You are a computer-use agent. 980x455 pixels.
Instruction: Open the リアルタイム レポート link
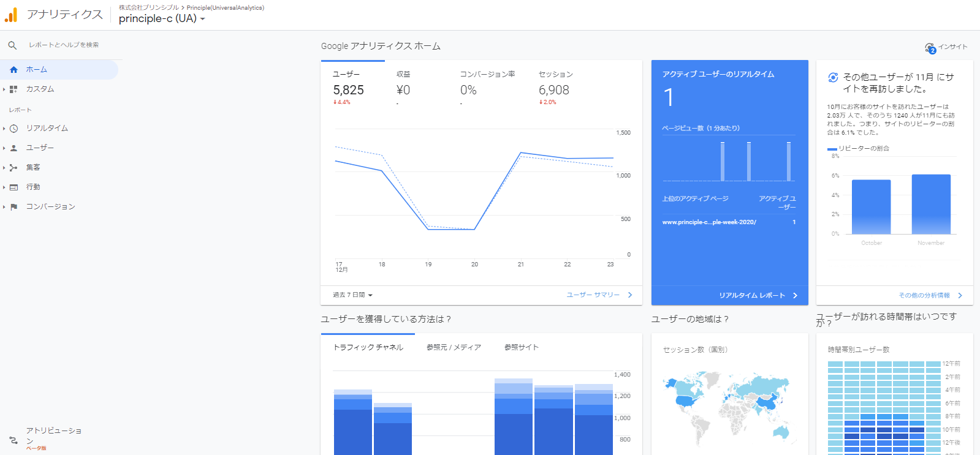point(758,295)
